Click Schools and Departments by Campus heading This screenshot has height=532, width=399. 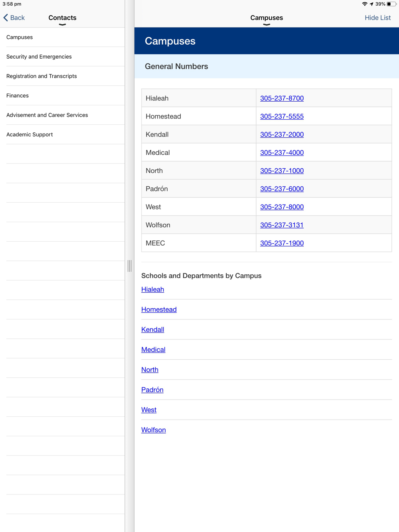(x=201, y=276)
